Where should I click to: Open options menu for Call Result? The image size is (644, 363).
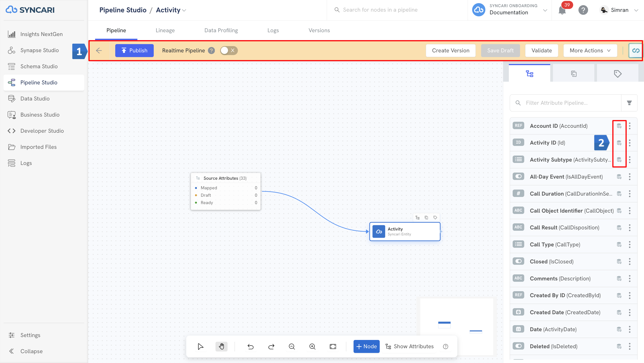point(629,228)
